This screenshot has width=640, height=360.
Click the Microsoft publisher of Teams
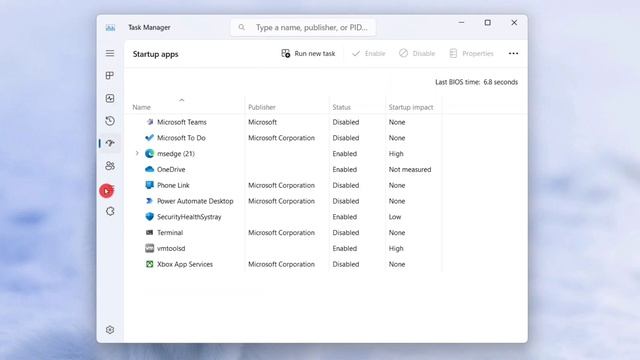click(262, 122)
